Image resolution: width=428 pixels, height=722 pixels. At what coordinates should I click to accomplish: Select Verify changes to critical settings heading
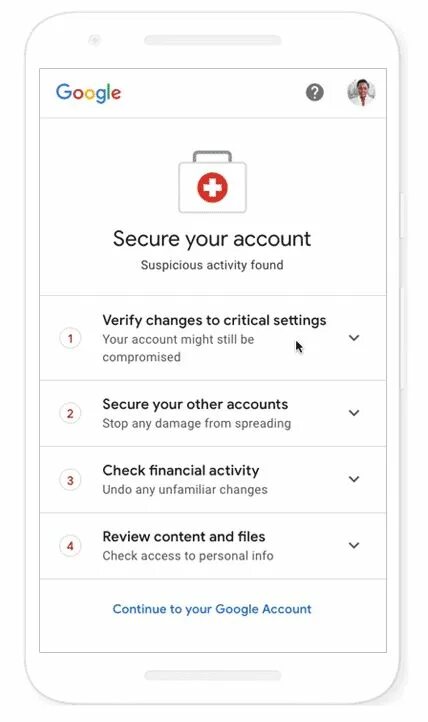pos(214,320)
